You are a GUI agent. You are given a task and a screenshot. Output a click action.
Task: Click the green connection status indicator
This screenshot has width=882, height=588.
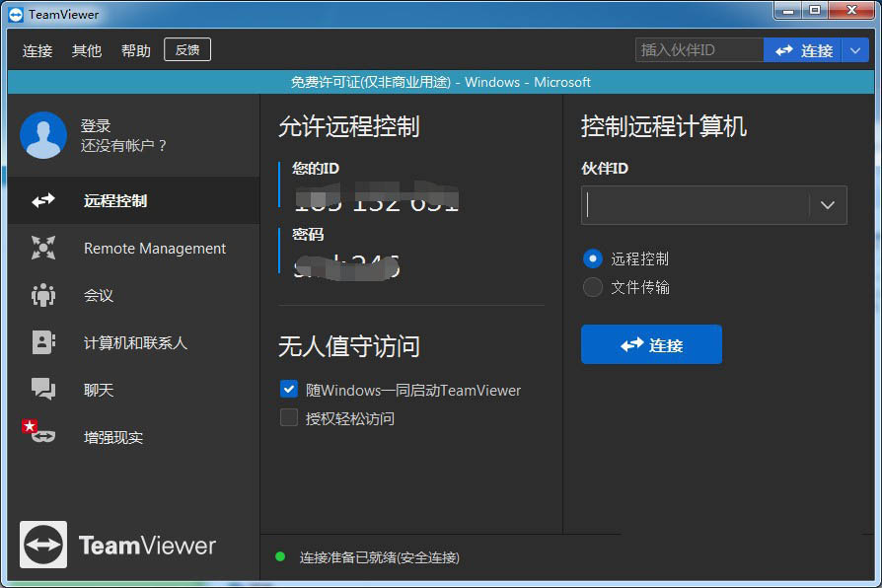pos(280,557)
